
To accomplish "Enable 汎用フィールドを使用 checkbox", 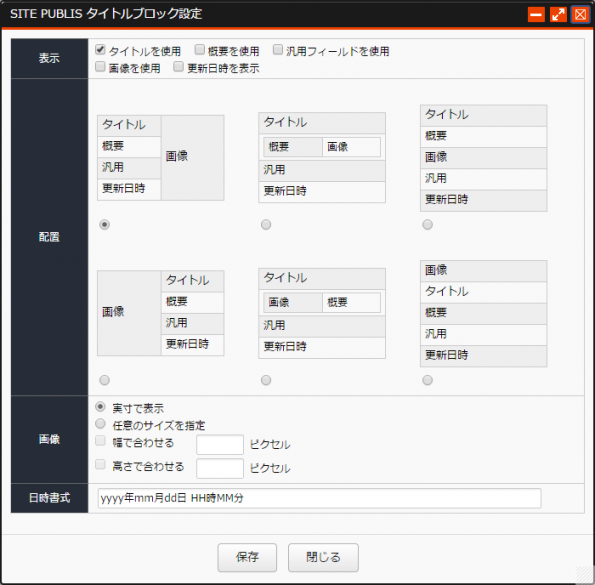I will tap(278, 50).
